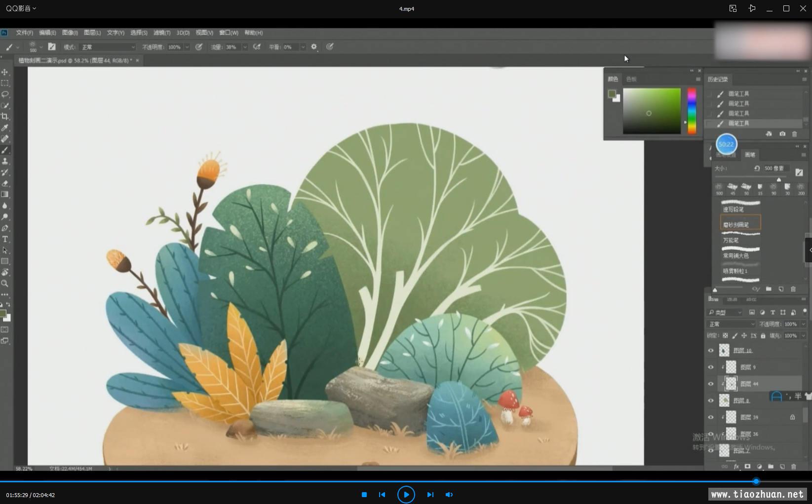This screenshot has width=812, height=504.
Task: Select the Horizontal Type tool
Action: [x=5, y=239]
